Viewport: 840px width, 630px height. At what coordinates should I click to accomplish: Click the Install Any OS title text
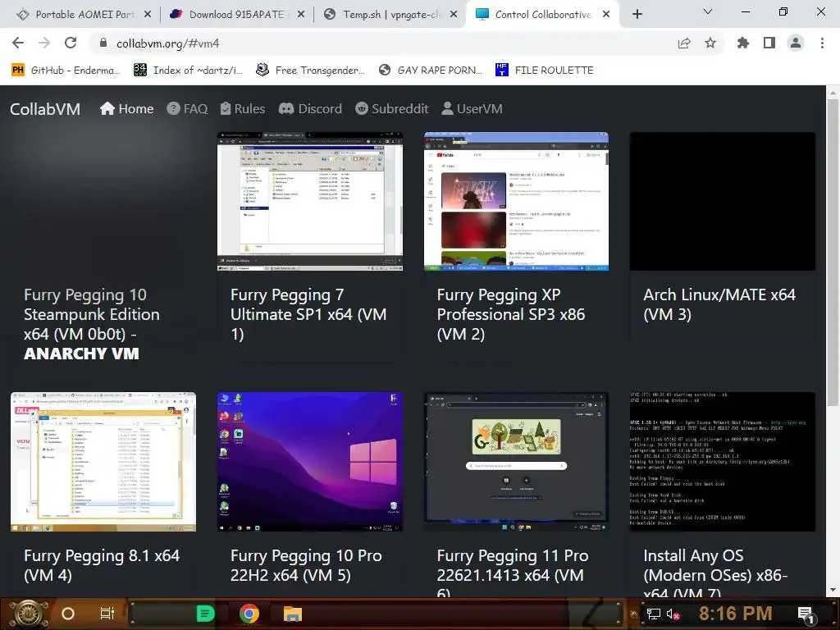715,575
